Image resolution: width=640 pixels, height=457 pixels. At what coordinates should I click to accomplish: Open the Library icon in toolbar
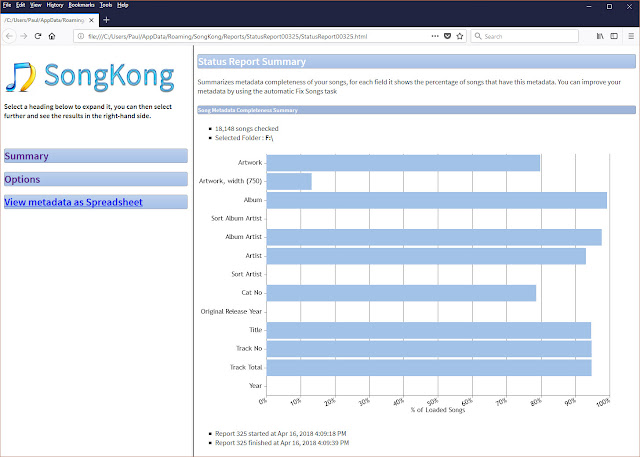pyautogui.click(x=600, y=36)
